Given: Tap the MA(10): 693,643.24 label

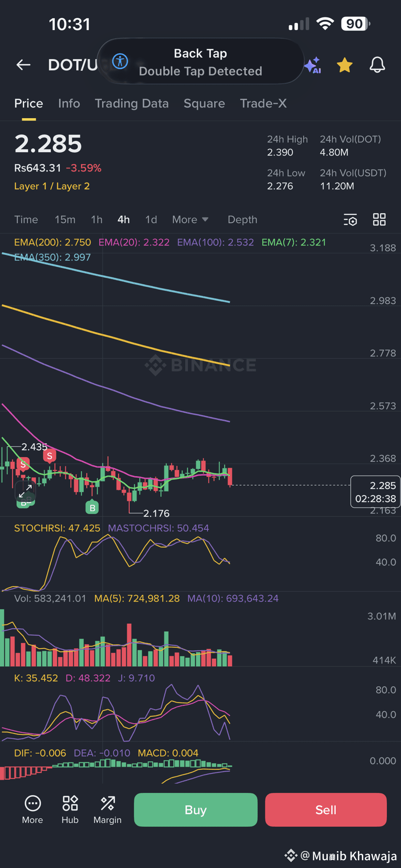Looking at the screenshot, I should tap(233, 598).
